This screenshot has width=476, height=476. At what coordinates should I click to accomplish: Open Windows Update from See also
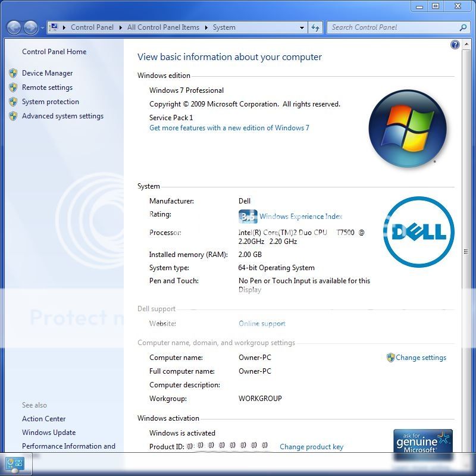[49, 433]
